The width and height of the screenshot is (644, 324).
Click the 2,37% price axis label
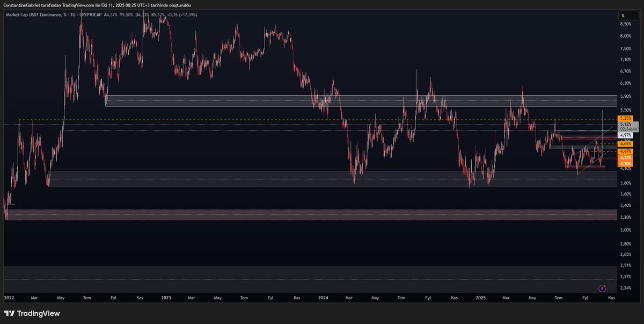[626, 277]
